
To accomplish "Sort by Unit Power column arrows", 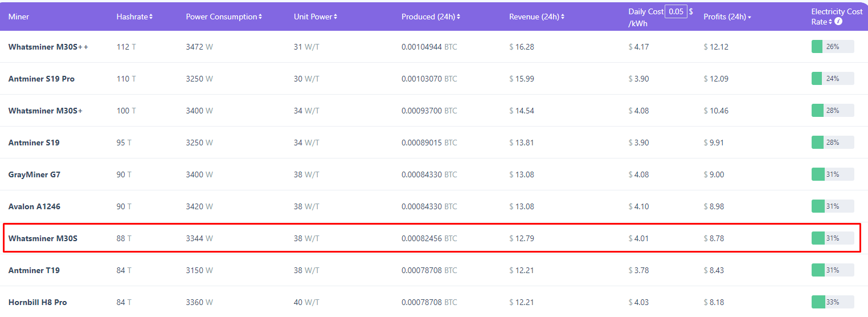I will coord(335,17).
